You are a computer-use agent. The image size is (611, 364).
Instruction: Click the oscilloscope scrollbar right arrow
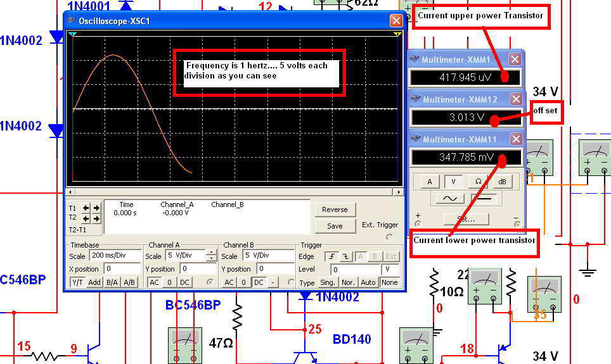pos(398,192)
